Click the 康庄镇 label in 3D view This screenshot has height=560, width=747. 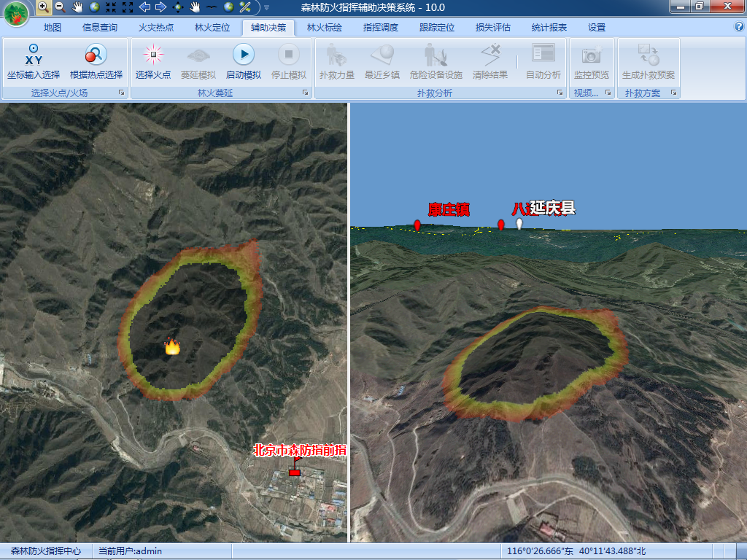click(449, 209)
